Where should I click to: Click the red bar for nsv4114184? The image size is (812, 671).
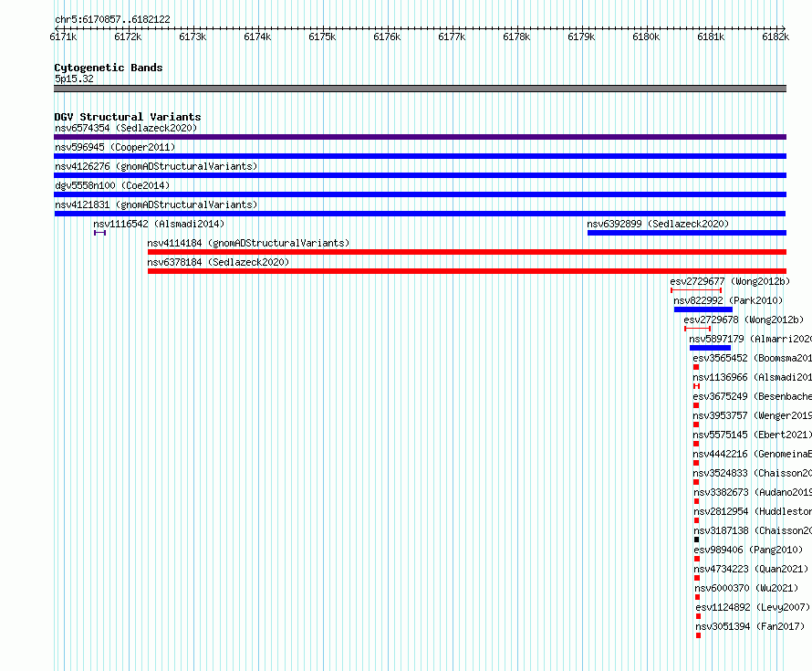pyautogui.click(x=467, y=252)
